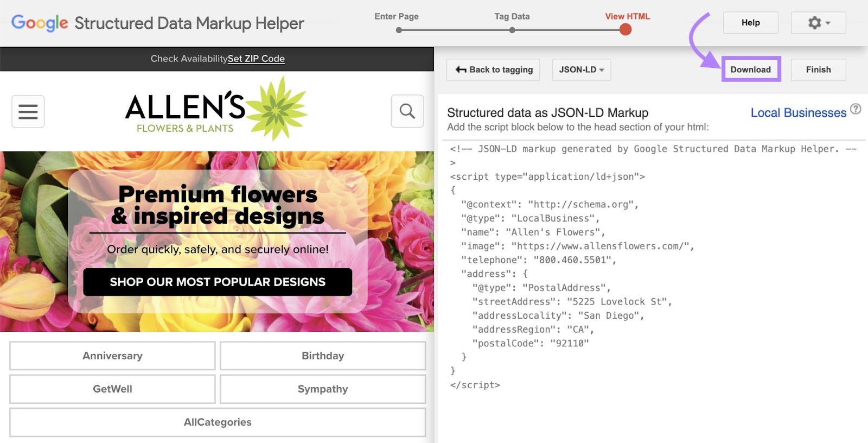
Task: Click the "@type": "LocalBusiness" line
Action: 531,218
